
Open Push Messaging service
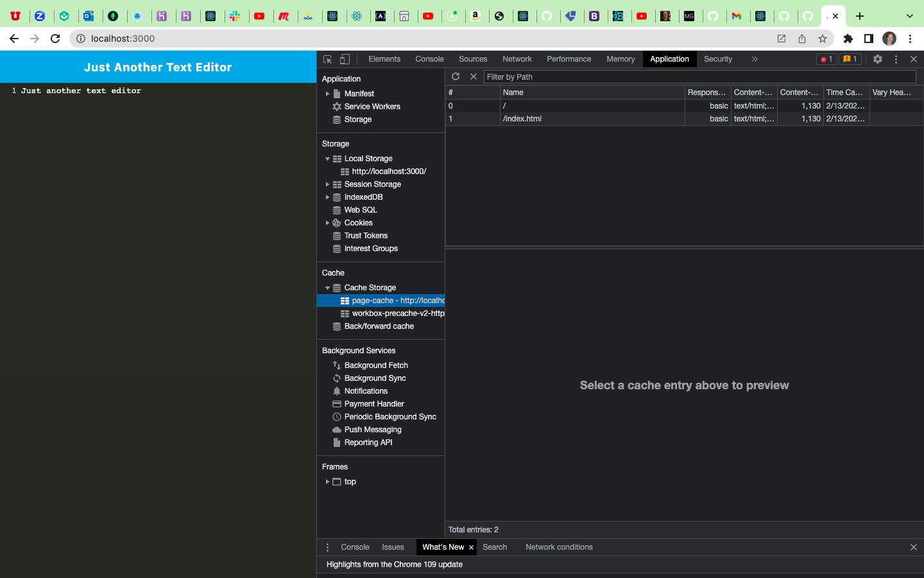[373, 430]
